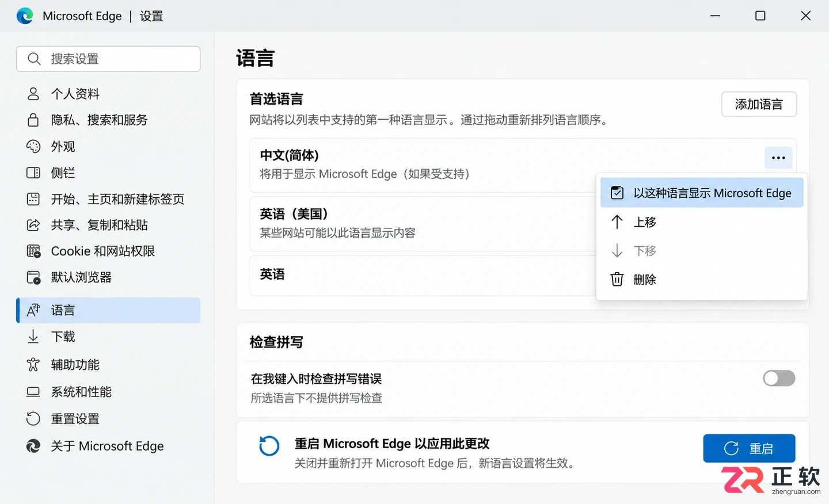Open 关于 Microsoft Edge page
The height and width of the screenshot is (504, 829).
(x=108, y=446)
